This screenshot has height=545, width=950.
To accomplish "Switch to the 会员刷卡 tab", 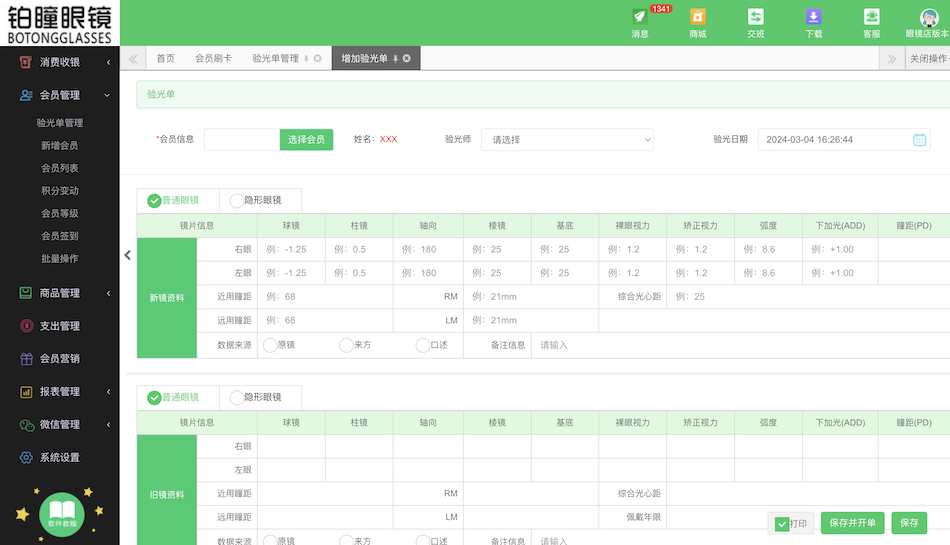I will click(x=213, y=59).
